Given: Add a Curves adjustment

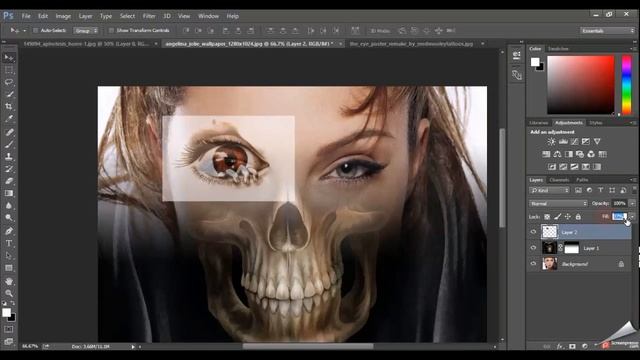Looking at the screenshot, I should click(x=574, y=142).
